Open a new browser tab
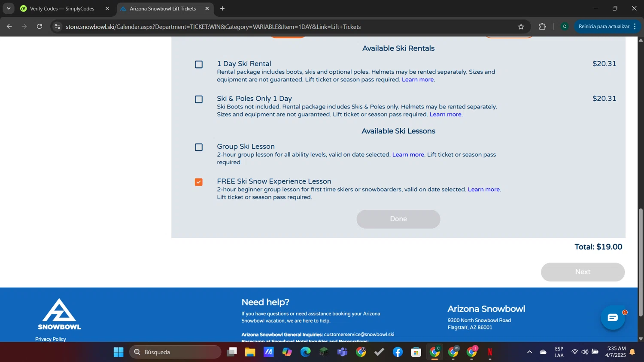Viewport: 644px width, 362px height. pyautogui.click(x=222, y=9)
